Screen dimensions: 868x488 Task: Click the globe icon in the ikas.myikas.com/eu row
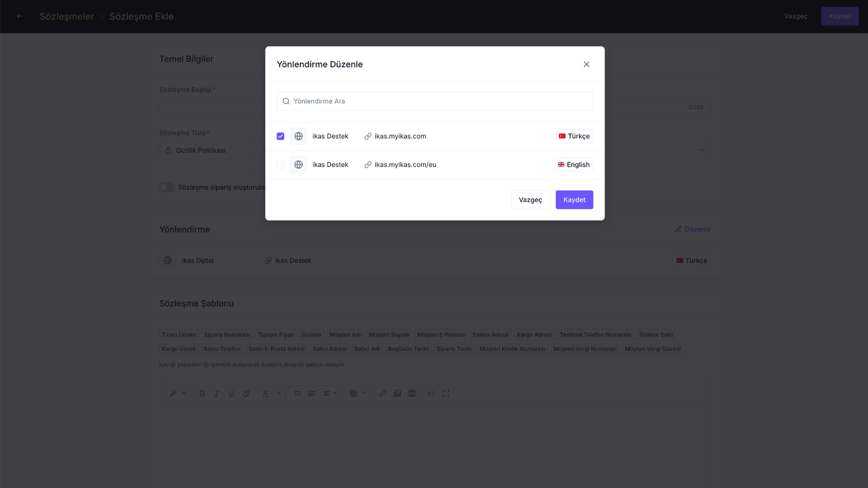point(298,164)
